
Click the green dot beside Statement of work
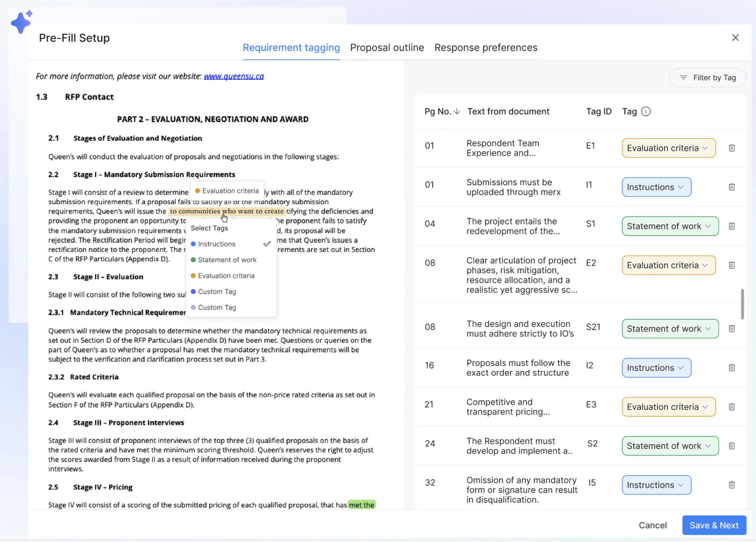pyautogui.click(x=193, y=260)
